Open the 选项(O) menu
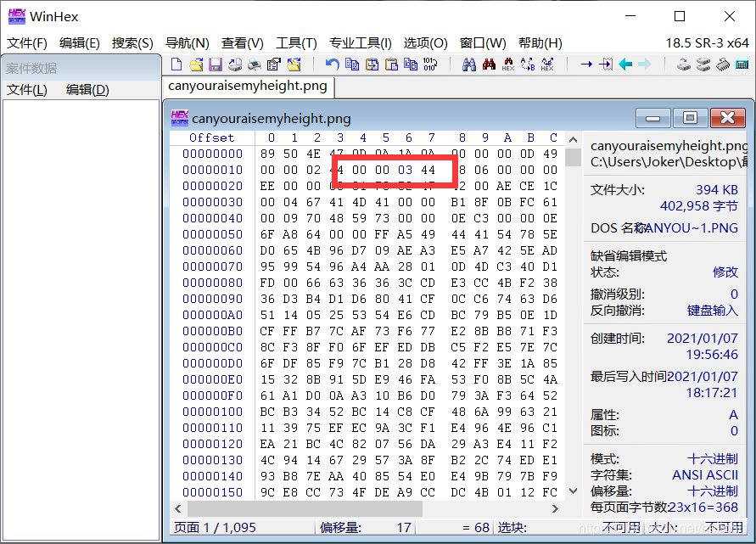 point(426,43)
